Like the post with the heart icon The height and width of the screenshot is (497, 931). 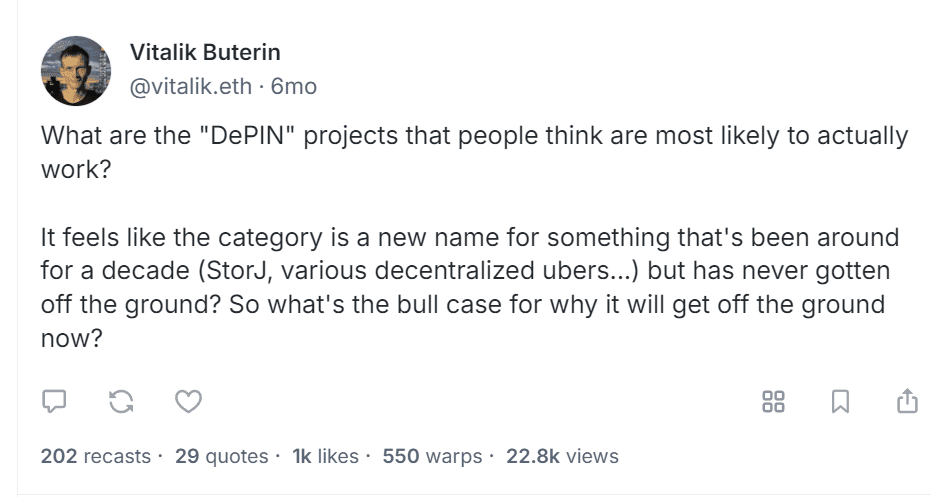[x=188, y=402]
